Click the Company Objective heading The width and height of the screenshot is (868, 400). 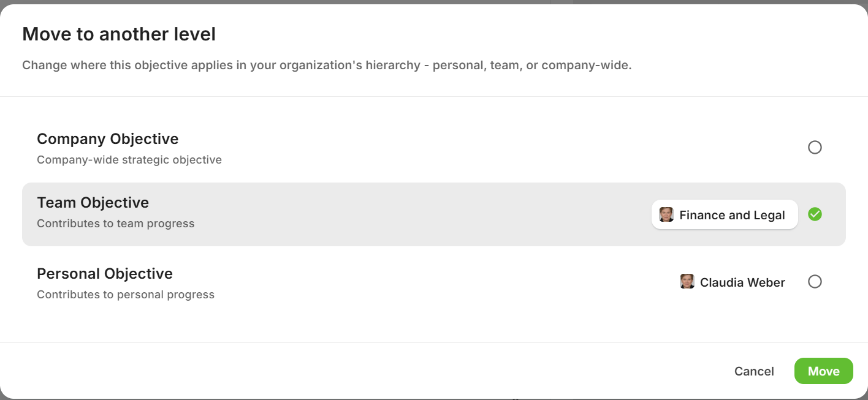coord(108,139)
